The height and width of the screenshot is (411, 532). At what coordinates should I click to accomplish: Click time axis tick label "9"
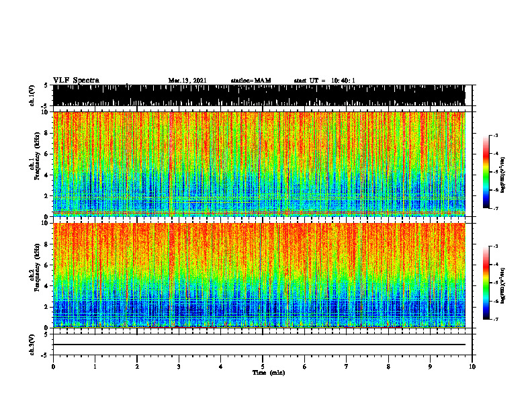(x=430, y=367)
